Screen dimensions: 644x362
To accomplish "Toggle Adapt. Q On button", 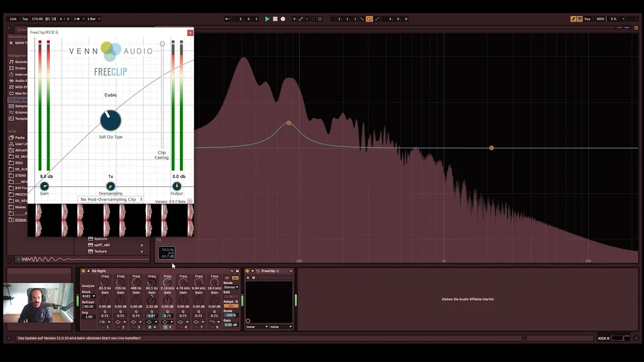I will point(231,306).
